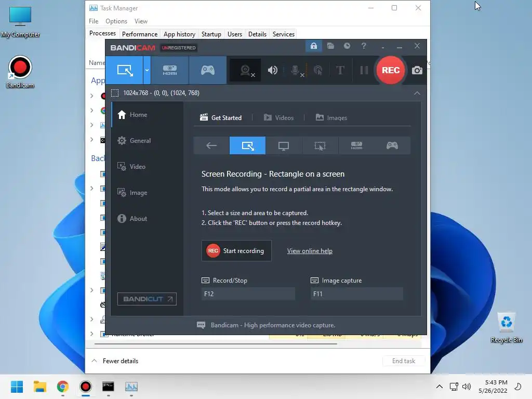Show hidden system tray icons
Viewport: 532px width, 399px height.
pyautogui.click(x=439, y=387)
